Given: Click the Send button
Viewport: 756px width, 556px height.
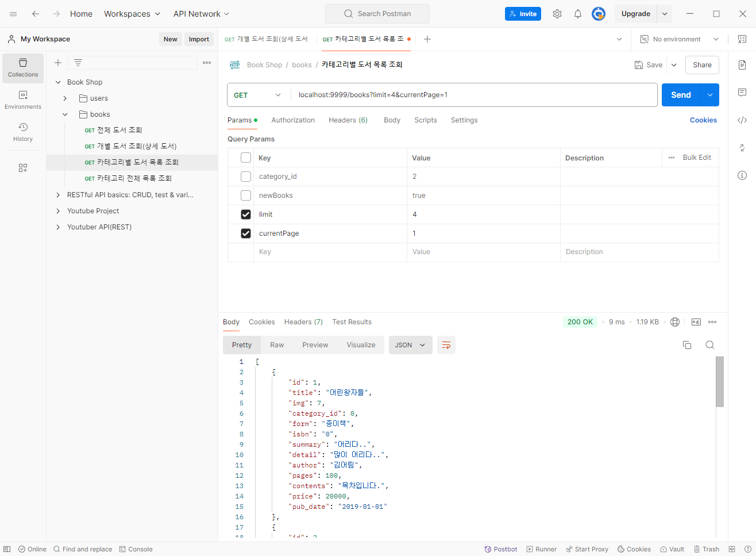Looking at the screenshot, I should (x=681, y=95).
